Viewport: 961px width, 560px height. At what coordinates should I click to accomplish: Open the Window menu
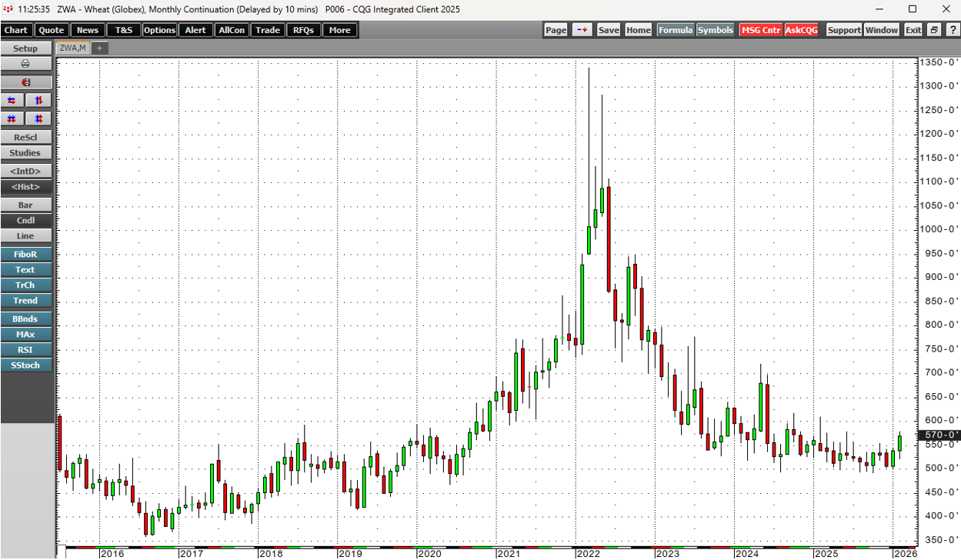[x=881, y=30]
